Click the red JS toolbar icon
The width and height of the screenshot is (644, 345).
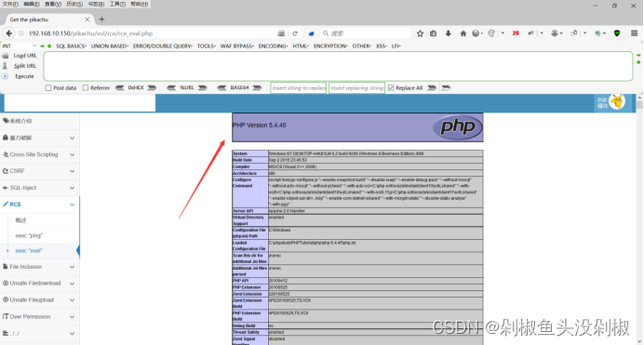click(x=516, y=33)
